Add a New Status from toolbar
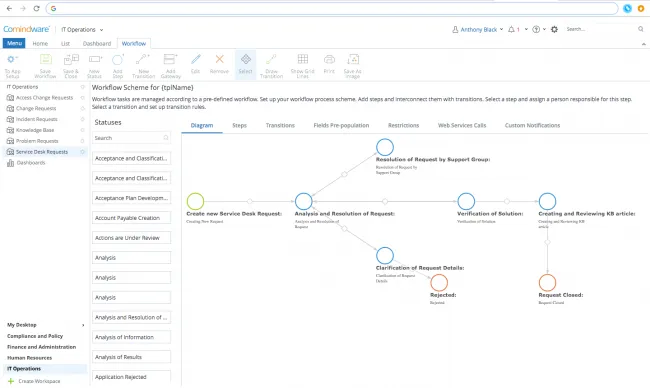This screenshot has height=388, width=650. tap(95, 65)
